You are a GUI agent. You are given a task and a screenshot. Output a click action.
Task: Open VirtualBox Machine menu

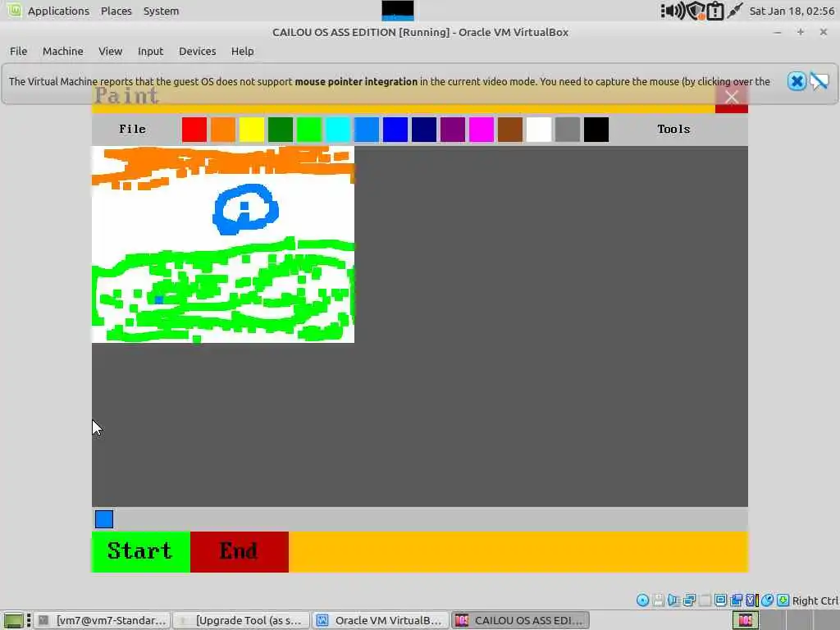click(x=62, y=52)
